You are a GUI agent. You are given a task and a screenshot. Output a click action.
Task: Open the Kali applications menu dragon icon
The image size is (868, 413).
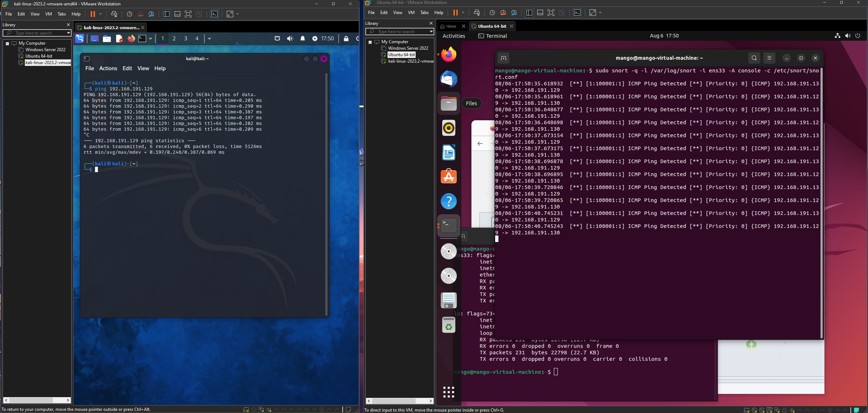pos(80,39)
